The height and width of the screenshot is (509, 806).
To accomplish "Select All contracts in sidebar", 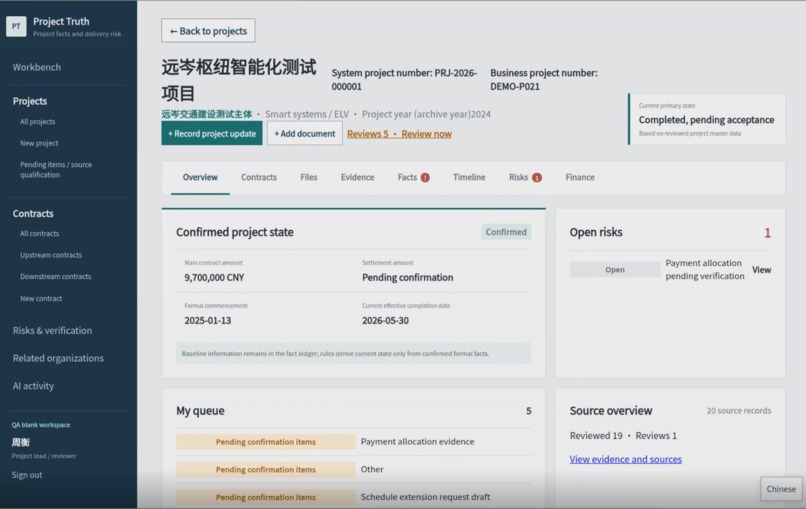I will [x=40, y=233].
